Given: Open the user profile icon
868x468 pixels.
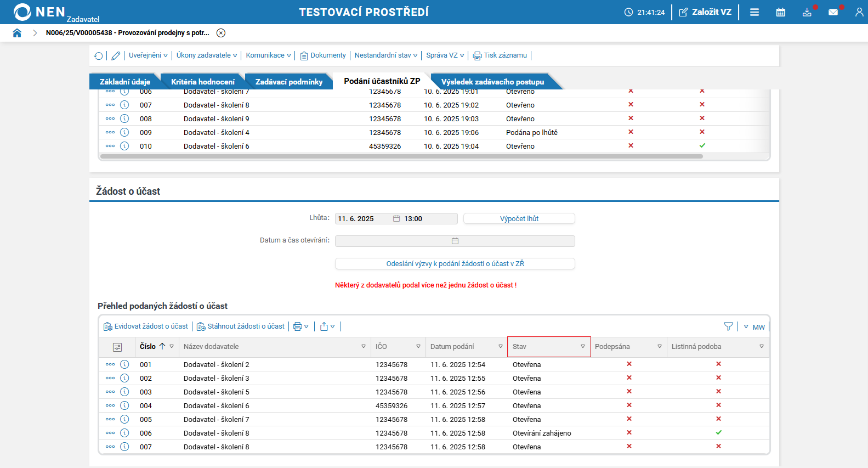Looking at the screenshot, I should click(859, 12).
